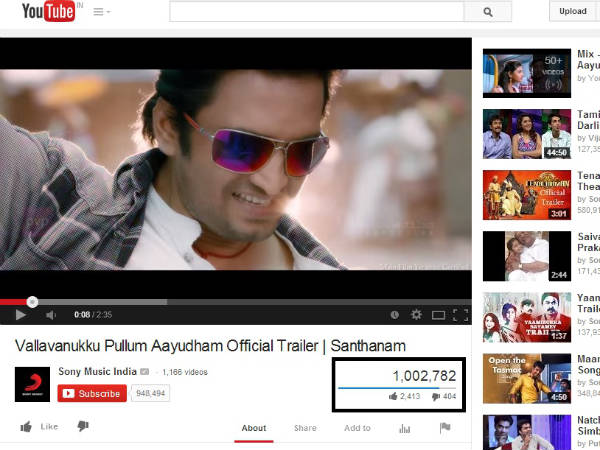
Task: Open the suggested title starting Natch
Action: [589, 426]
